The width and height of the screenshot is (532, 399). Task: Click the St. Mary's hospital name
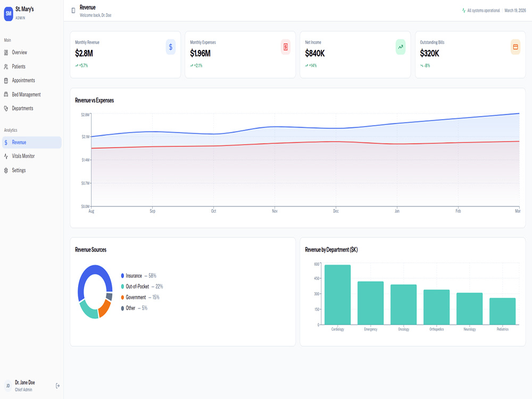tap(24, 9)
